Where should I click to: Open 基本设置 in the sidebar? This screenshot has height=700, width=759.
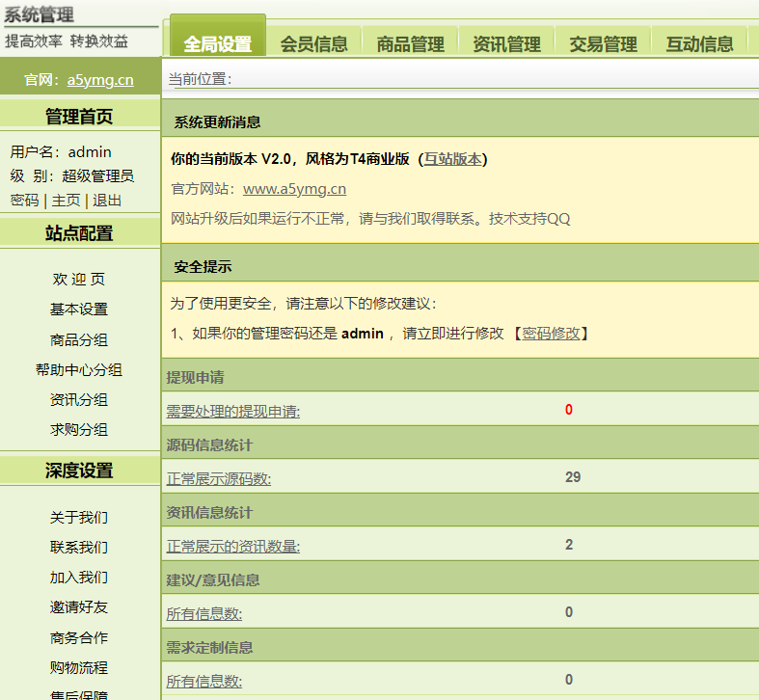coord(79,310)
